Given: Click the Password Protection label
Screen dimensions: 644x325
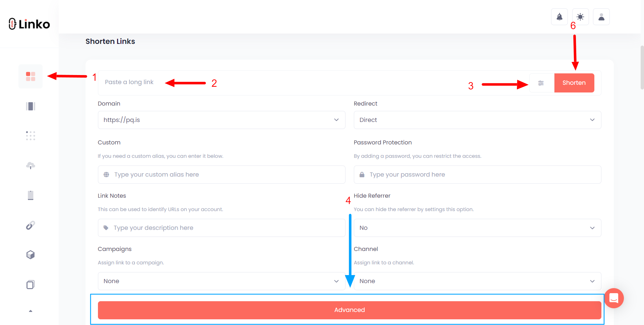Looking at the screenshot, I should point(383,142).
